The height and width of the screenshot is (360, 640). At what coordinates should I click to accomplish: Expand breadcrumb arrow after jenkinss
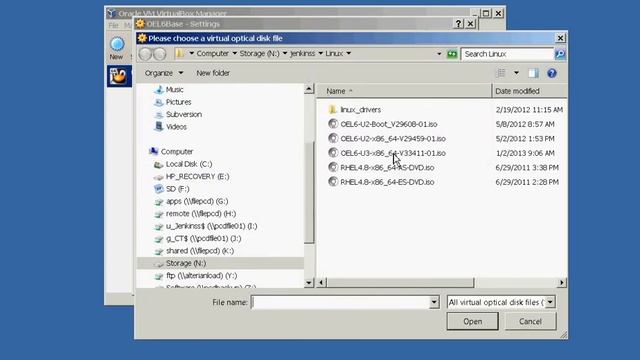coord(320,53)
